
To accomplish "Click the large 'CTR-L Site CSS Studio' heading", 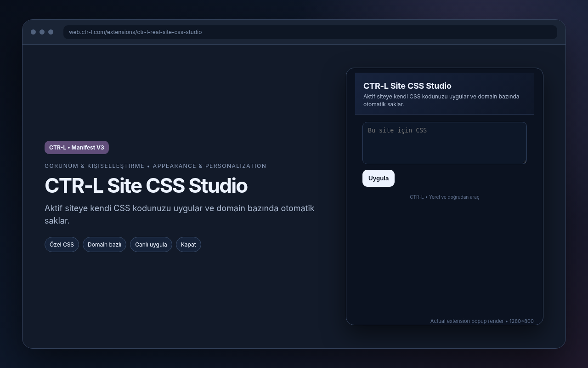I will coord(146,186).
